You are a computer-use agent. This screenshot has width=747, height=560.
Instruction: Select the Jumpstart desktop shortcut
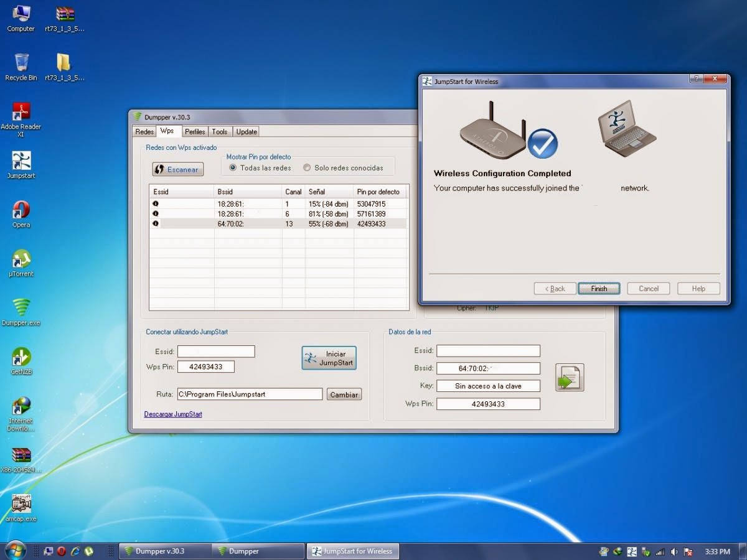point(21,165)
